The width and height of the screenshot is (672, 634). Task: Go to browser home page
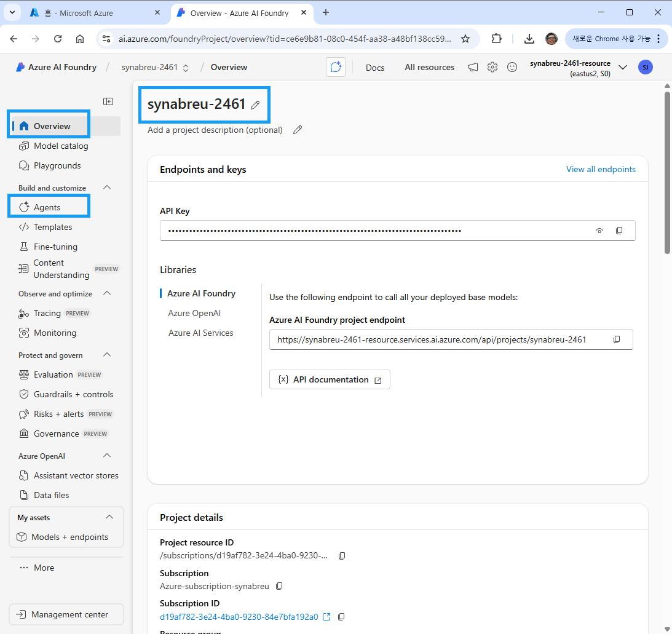coord(80,39)
